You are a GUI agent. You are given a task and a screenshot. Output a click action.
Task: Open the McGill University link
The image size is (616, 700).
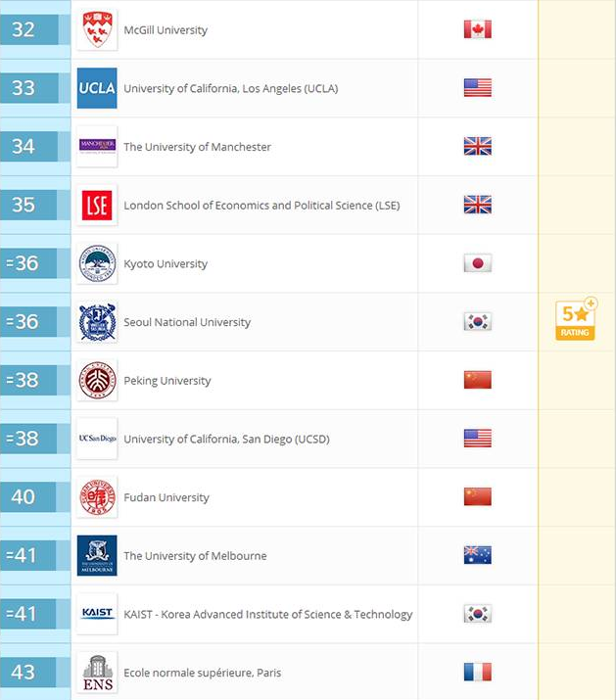tap(166, 30)
